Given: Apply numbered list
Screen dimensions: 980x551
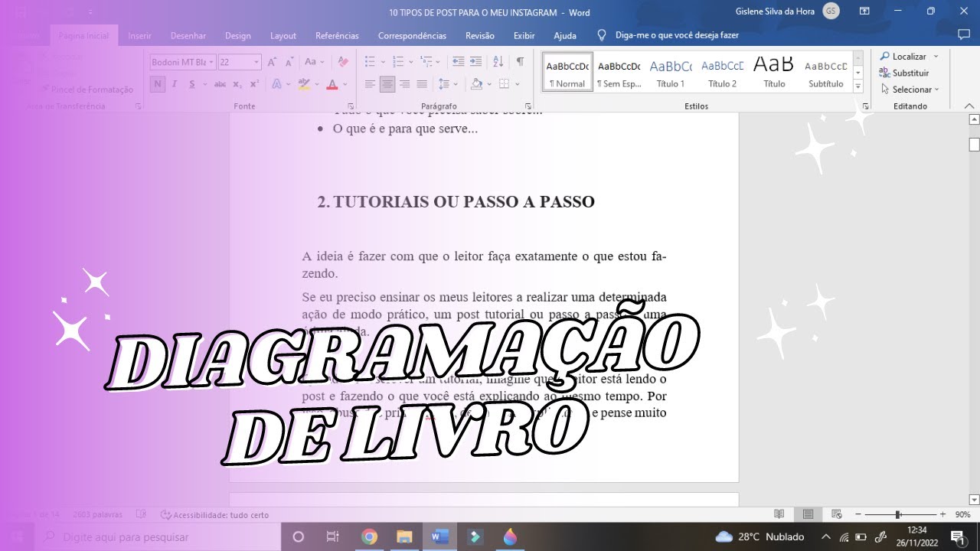Looking at the screenshot, I should coord(397,62).
